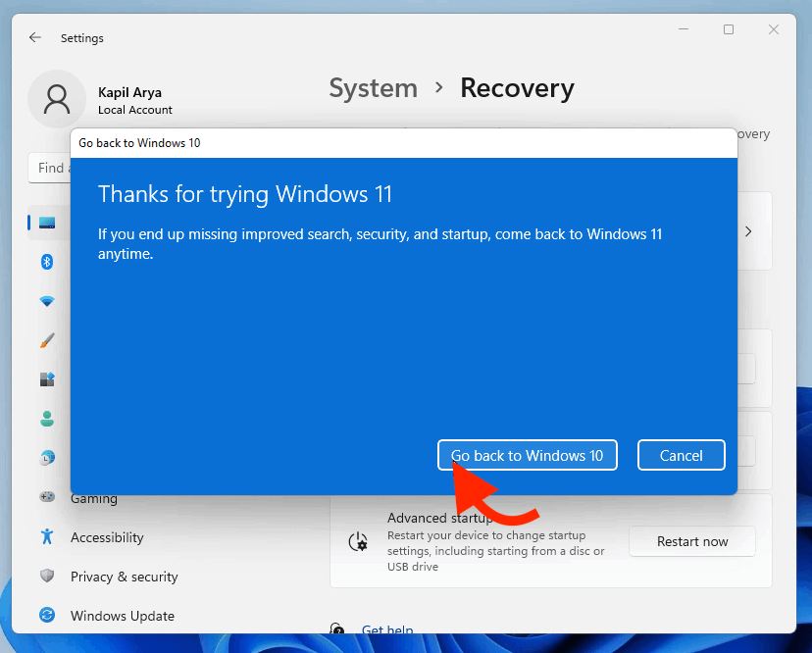Image resolution: width=812 pixels, height=653 pixels.
Task: Go to System via the breadcrumb
Action: coord(373,88)
